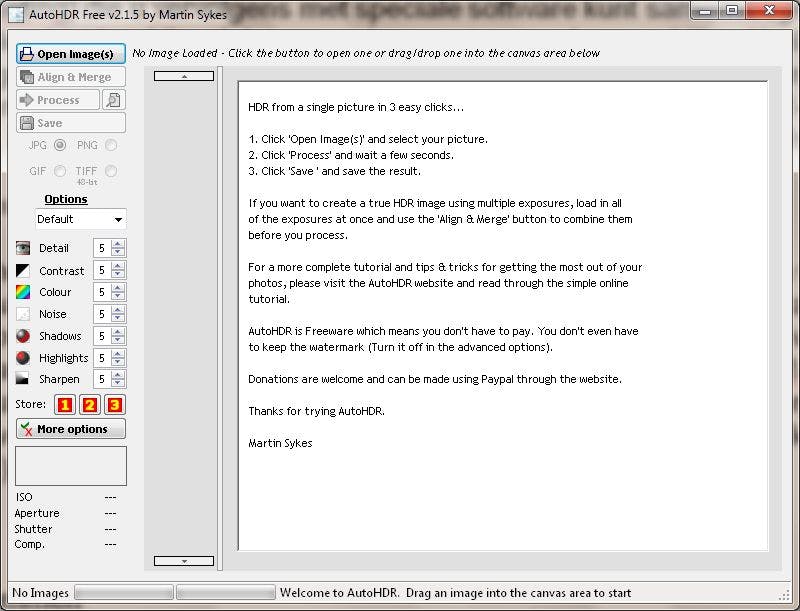Click the first status bar progress bar

pyautogui.click(x=124, y=593)
